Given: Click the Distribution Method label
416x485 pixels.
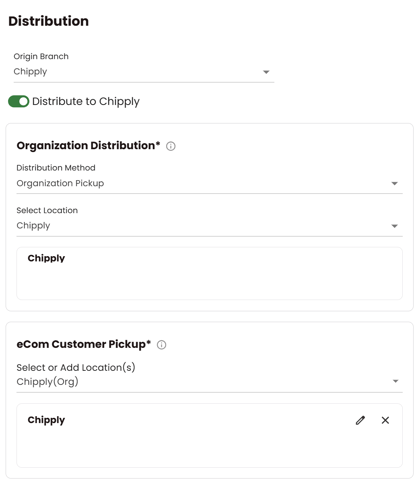Looking at the screenshot, I should point(56,168).
